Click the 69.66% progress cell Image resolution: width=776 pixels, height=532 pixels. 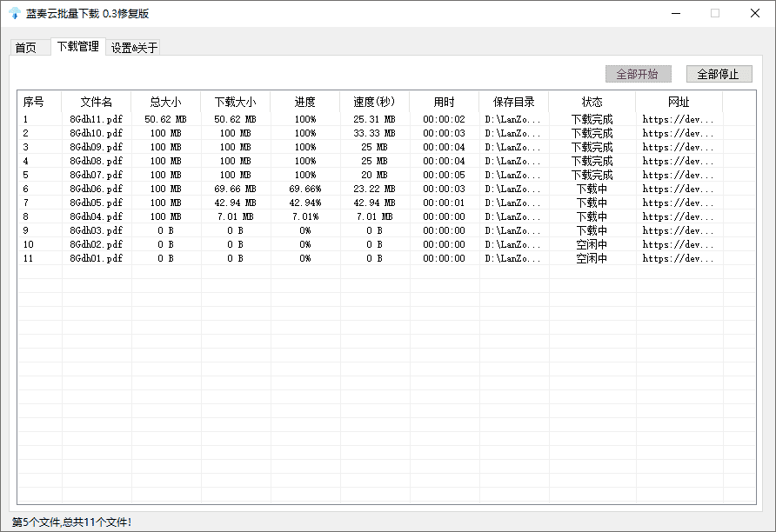[x=304, y=189]
